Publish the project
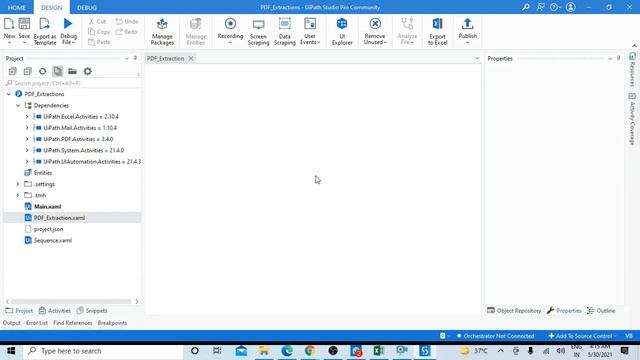 coord(467,31)
